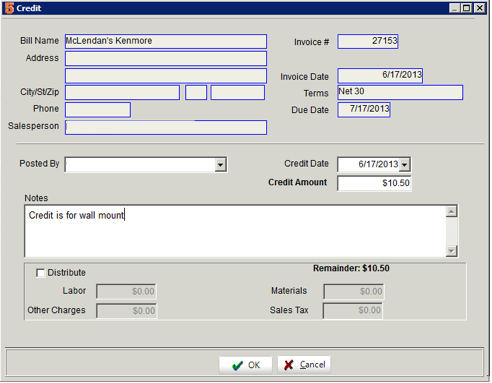Minimize the Credit window

tap(454, 8)
